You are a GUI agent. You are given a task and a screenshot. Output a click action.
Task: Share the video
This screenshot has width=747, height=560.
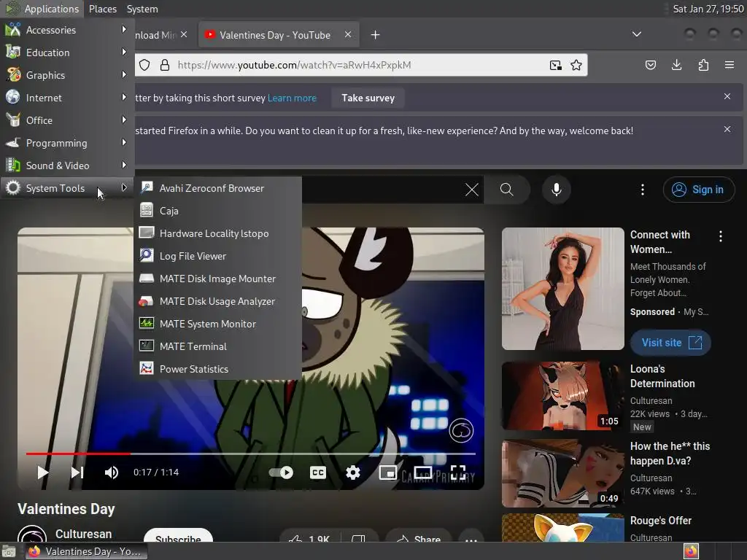(419, 540)
